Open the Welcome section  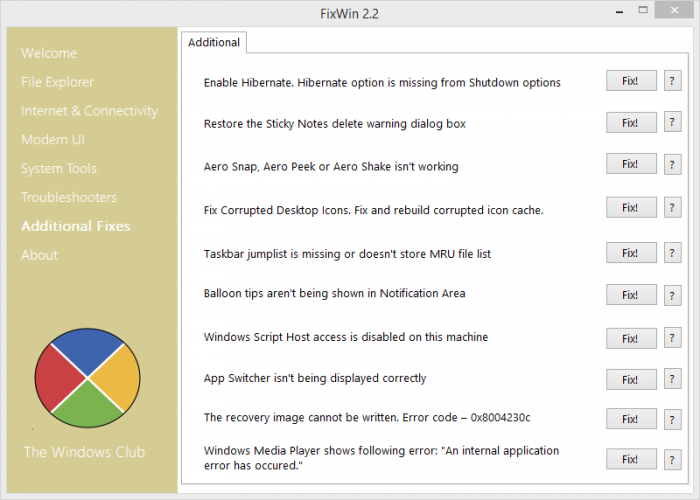click(x=49, y=53)
